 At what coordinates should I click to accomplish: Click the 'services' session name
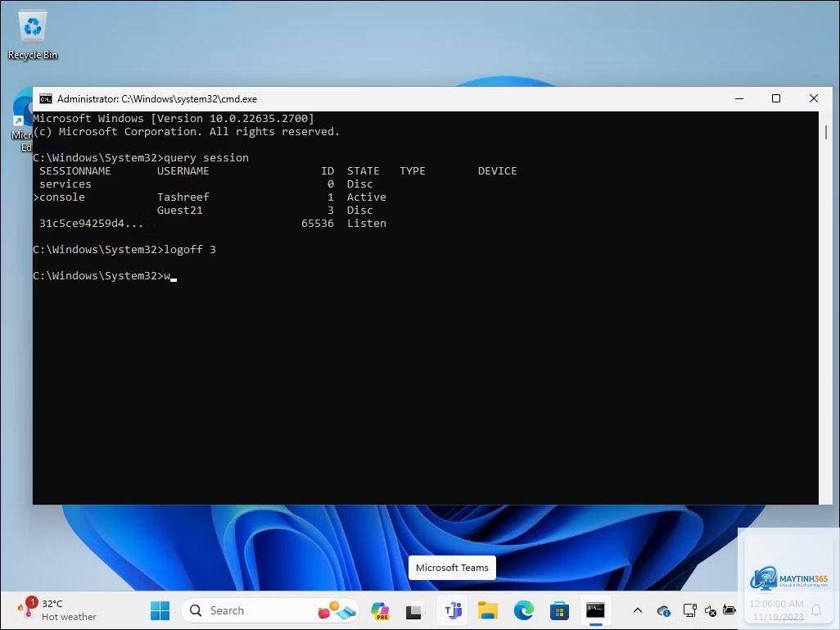coord(65,184)
